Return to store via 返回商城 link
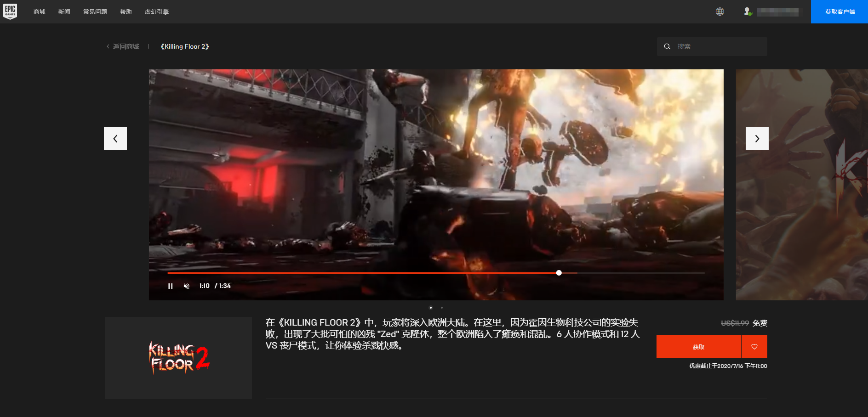Viewport: 868px width, 417px height. [x=123, y=46]
